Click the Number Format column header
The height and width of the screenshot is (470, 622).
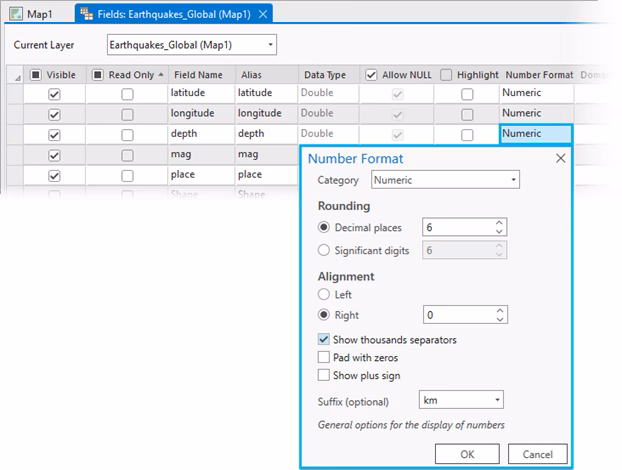pos(539,75)
